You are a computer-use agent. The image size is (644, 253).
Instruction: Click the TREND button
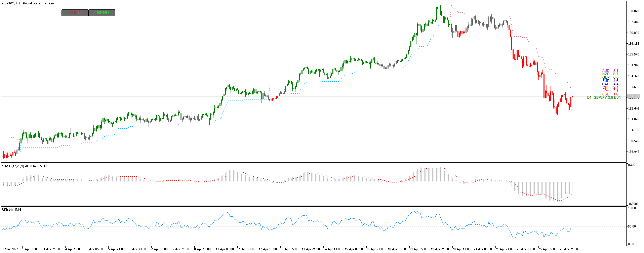click(102, 13)
